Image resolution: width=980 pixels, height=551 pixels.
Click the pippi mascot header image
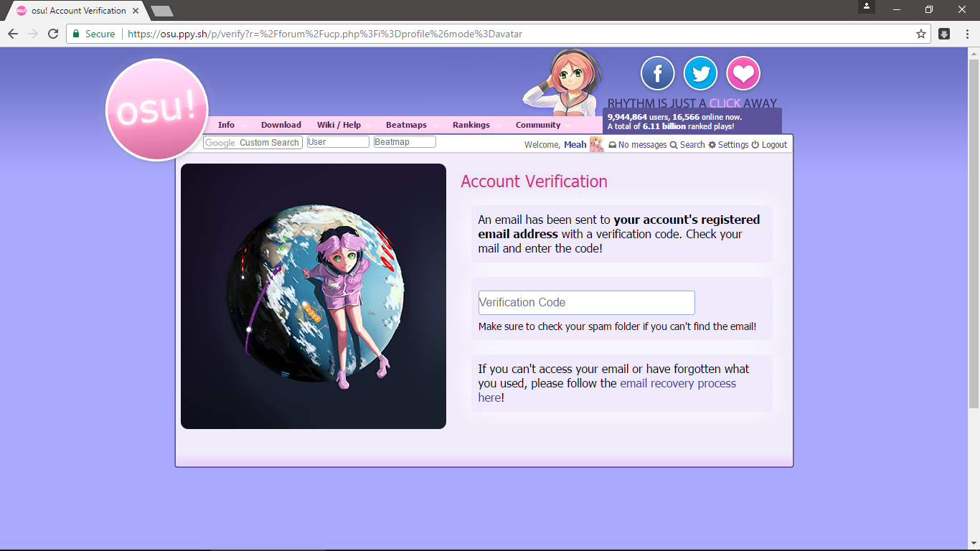point(563,83)
